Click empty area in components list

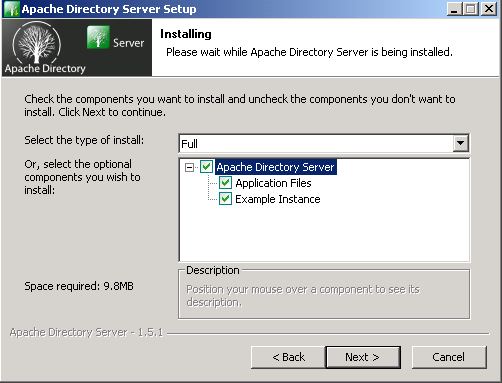click(x=324, y=233)
